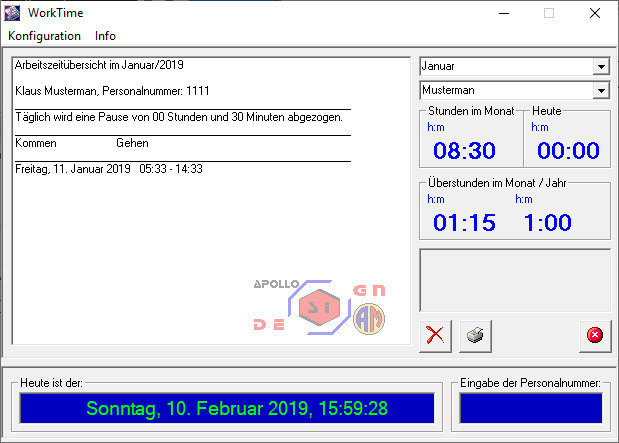Viewport: 619px width, 443px height.
Task: Click the Heute group label
Action: pos(546,111)
